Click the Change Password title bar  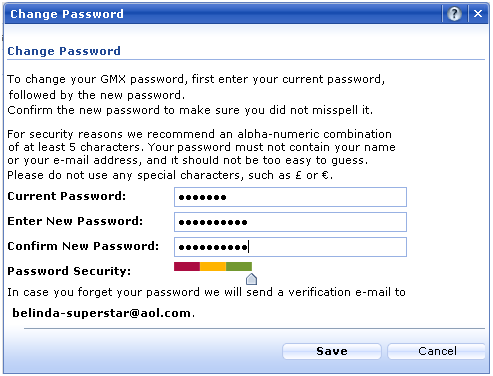click(223, 14)
